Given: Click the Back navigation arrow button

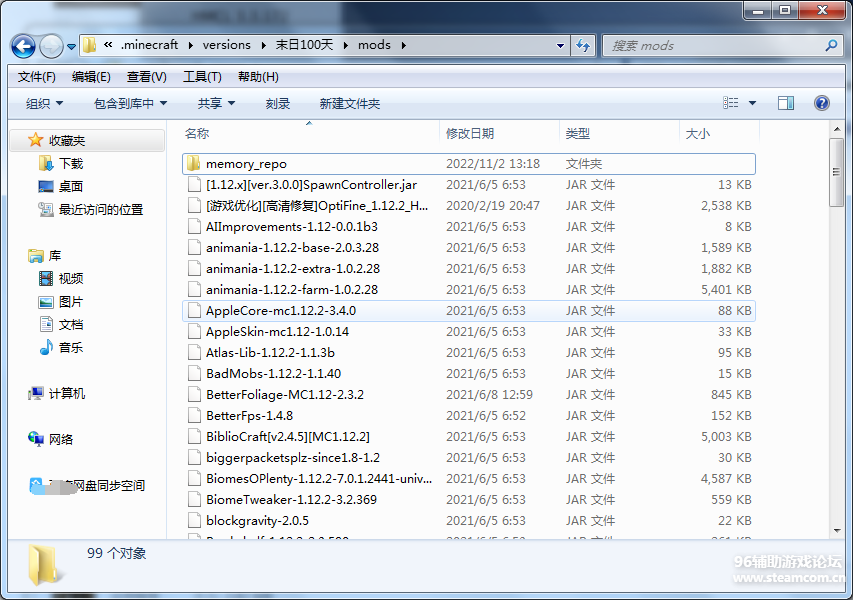Looking at the screenshot, I should pos(24,45).
